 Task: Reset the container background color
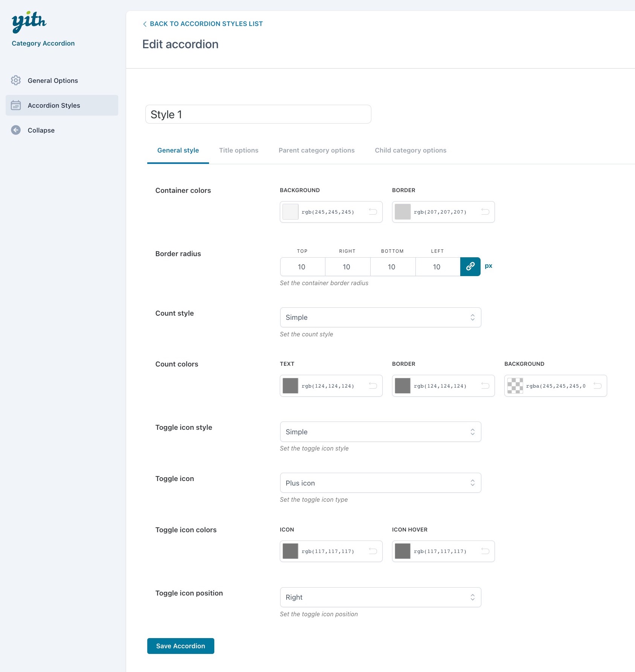373,212
